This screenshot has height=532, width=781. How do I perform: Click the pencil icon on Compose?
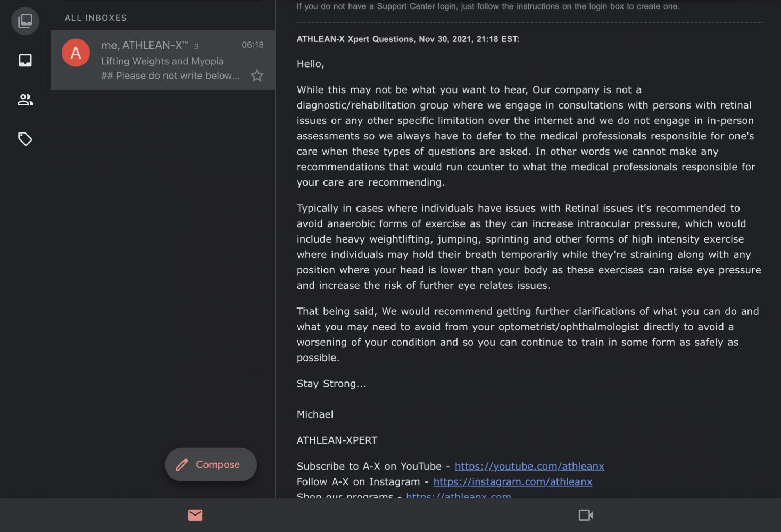pos(182,464)
